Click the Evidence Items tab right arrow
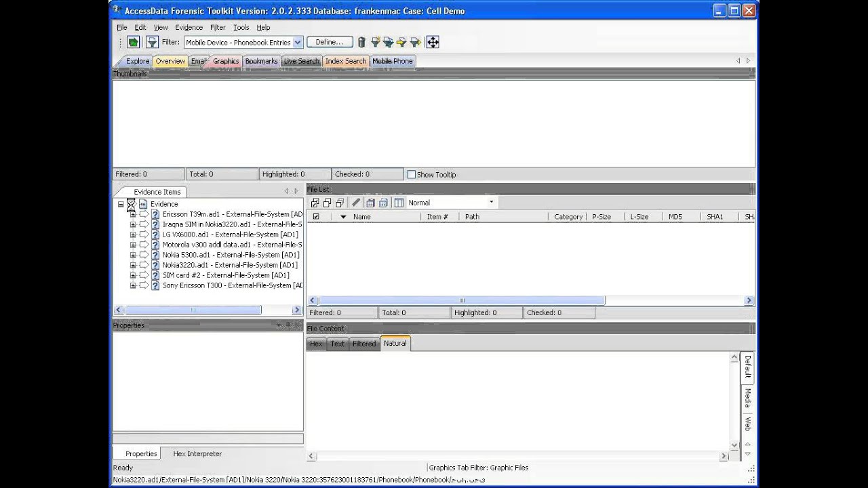Image resolution: width=868 pixels, height=488 pixels. pyautogui.click(x=296, y=191)
